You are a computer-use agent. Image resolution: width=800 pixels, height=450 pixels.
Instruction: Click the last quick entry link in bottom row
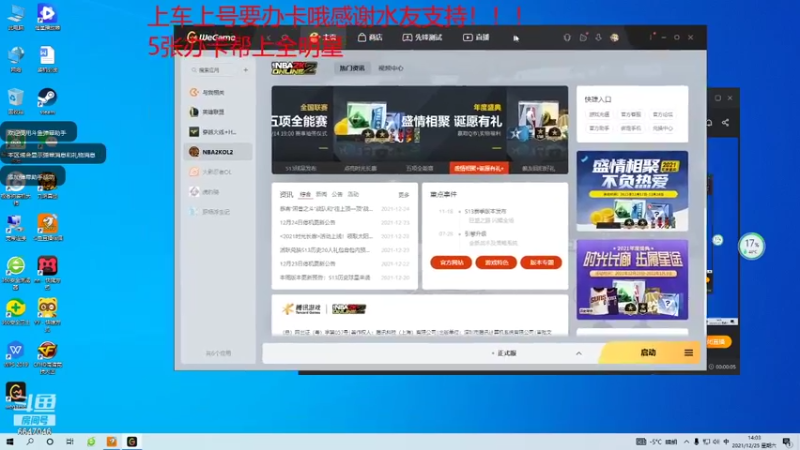(x=662, y=128)
